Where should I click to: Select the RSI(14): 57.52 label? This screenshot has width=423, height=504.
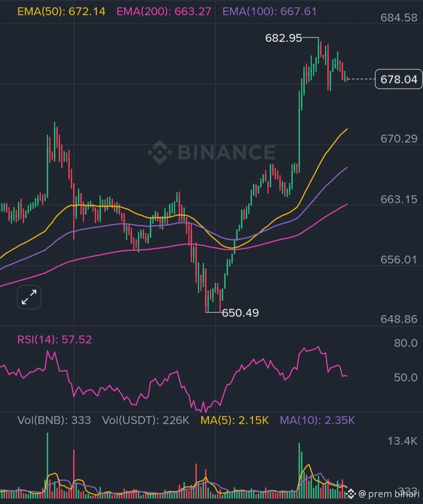coord(54,339)
